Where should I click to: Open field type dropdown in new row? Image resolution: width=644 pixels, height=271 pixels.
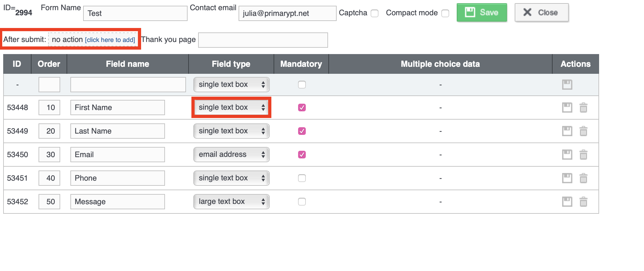(x=231, y=84)
